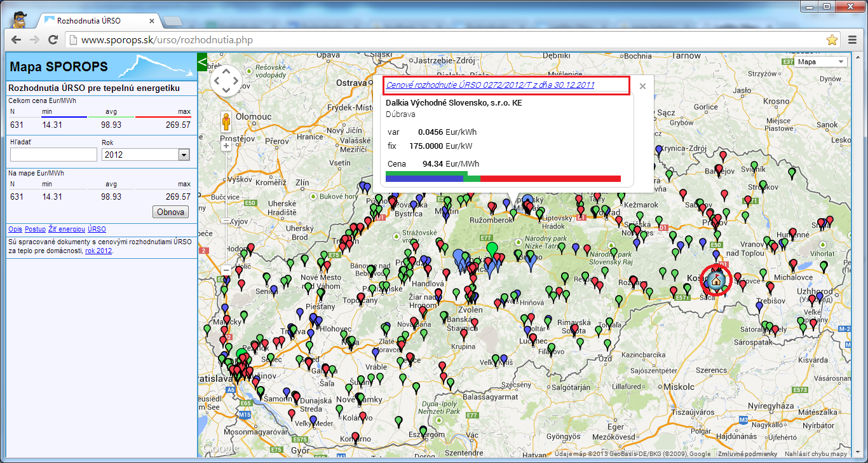Screen dimensions: 868x463
Task: Click Nahlásiť chybu mapy link
Action: tap(815, 453)
